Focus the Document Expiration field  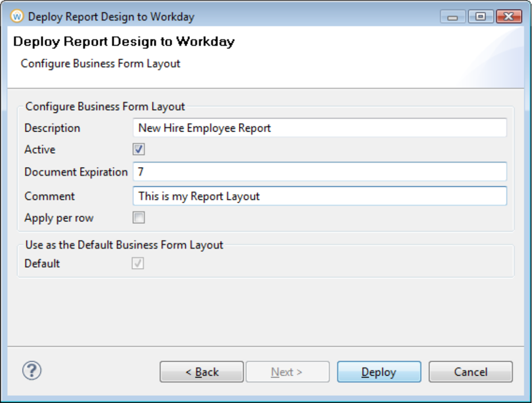320,171
